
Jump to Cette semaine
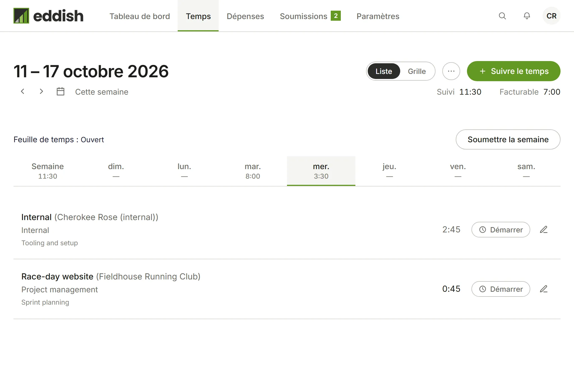[x=102, y=92]
